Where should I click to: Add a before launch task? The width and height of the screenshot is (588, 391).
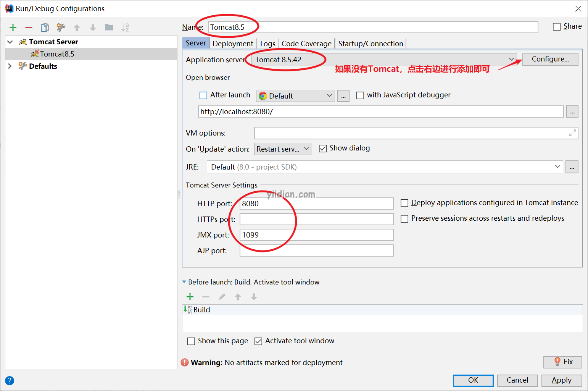(x=190, y=297)
